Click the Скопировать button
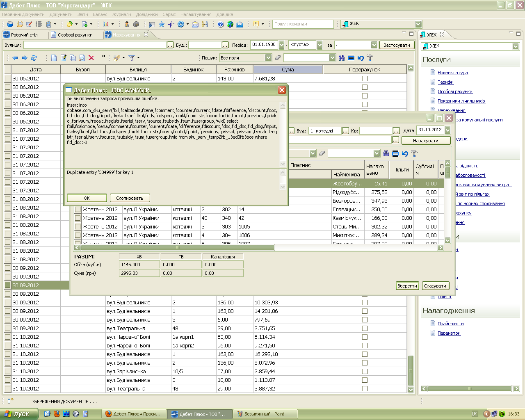 [x=130, y=198]
